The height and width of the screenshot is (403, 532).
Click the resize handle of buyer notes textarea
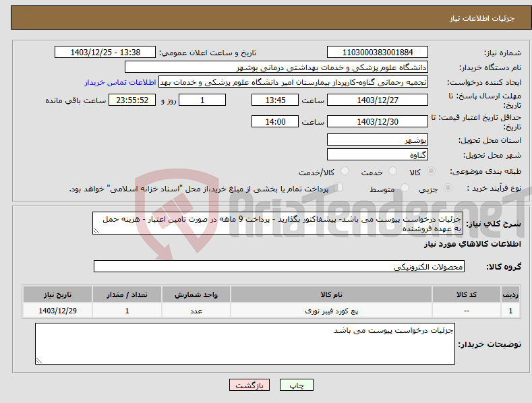[39, 361]
